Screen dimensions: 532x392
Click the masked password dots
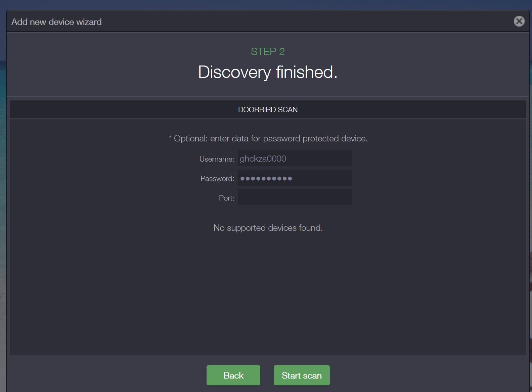coord(266,178)
